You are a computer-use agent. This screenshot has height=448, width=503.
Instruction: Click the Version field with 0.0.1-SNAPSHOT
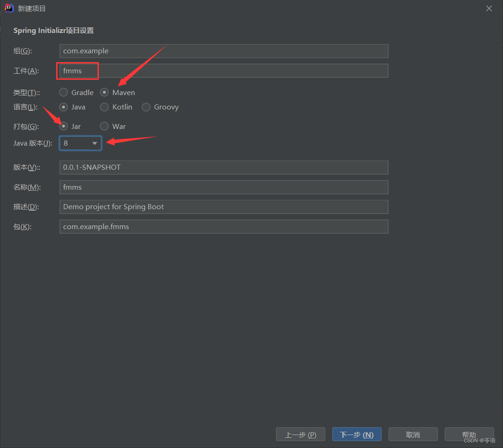pyautogui.click(x=224, y=167)
